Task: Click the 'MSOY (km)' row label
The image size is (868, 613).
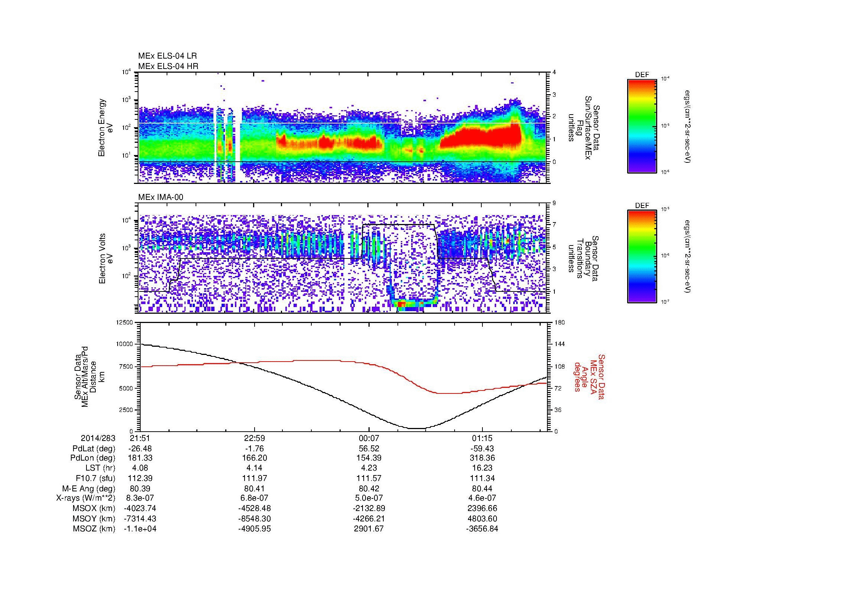Action: click(x=94, y=518)
